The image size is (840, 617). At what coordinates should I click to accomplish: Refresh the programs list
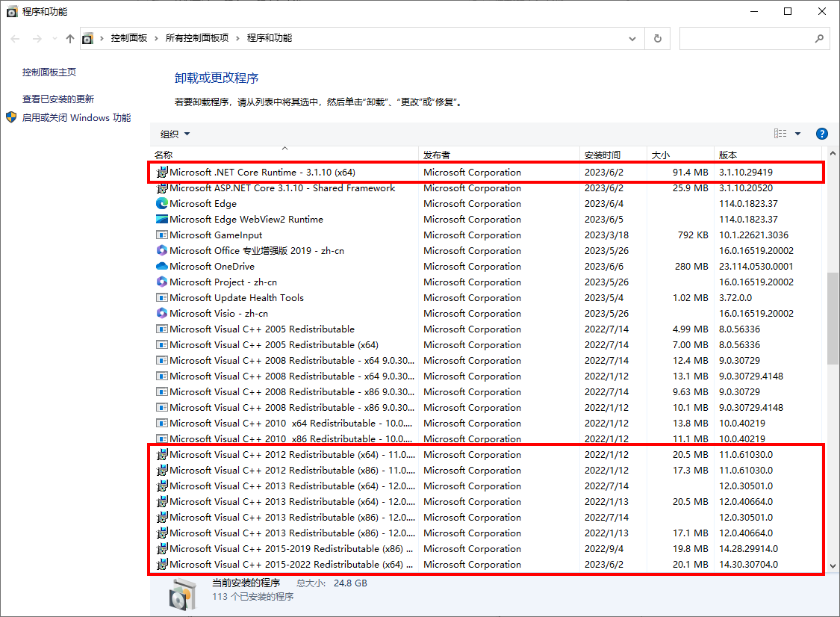coord(658,39)
